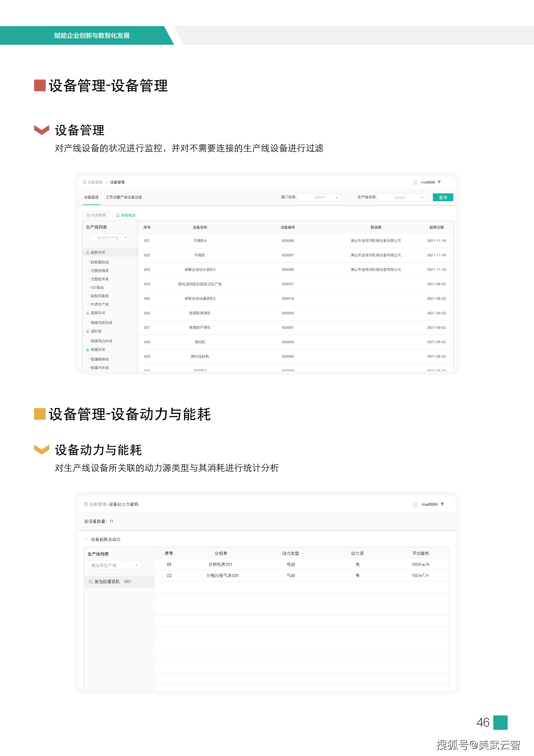Click menu collapse icon beside 设备动力与能耗 breadcrumb
Viewport: 534px width, 756px height.
86,504
